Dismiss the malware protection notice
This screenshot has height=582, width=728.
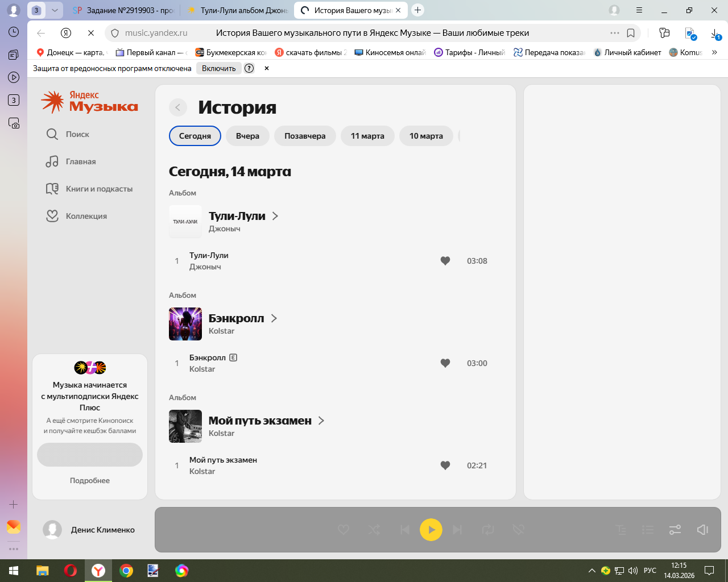click(x=267, y=68)
